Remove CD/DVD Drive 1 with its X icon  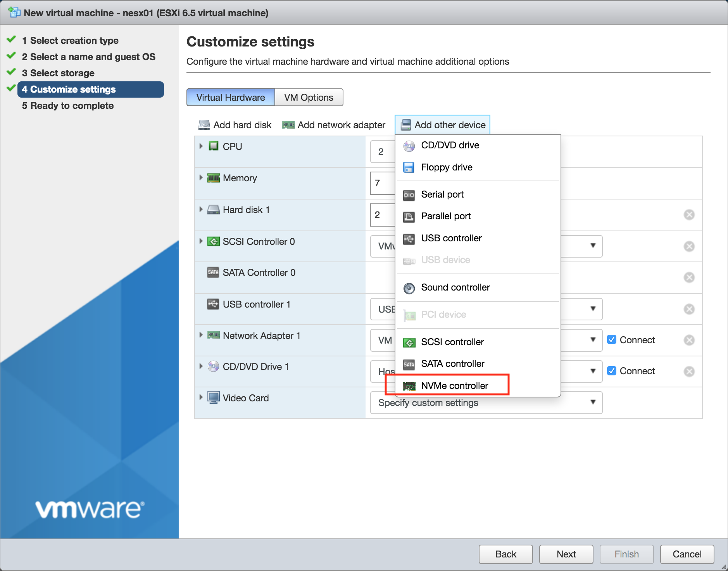point(689,371)
